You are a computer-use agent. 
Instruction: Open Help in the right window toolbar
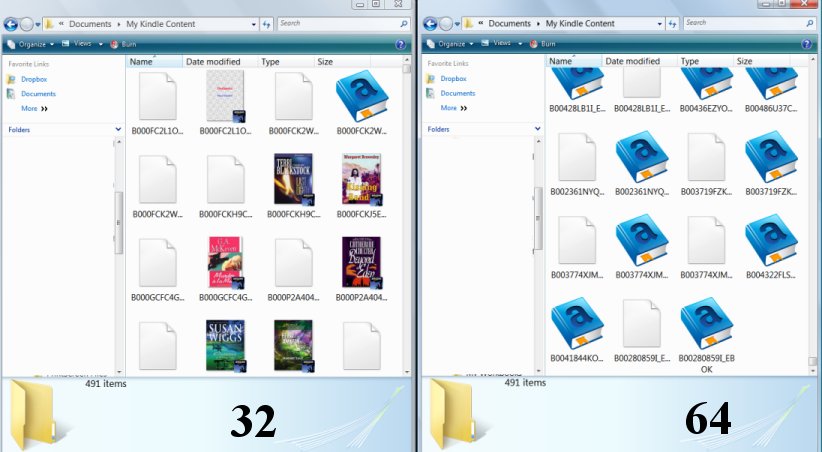tap(807, 44)
